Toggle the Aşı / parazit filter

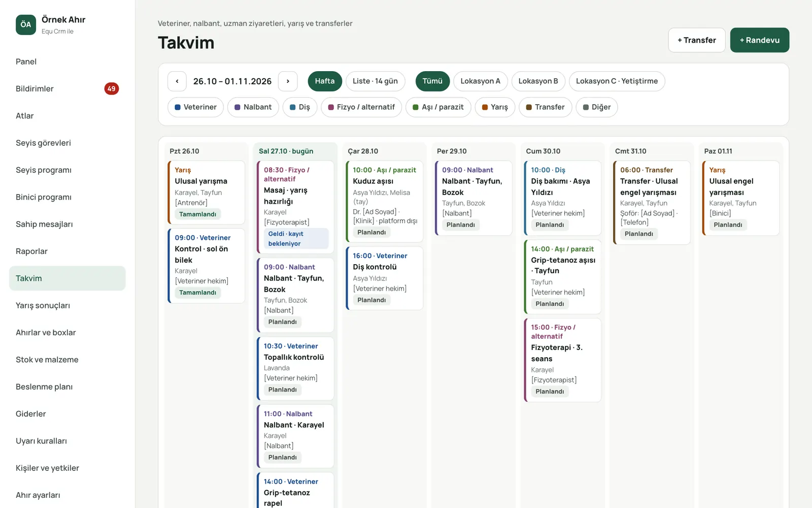click(438, 107)
